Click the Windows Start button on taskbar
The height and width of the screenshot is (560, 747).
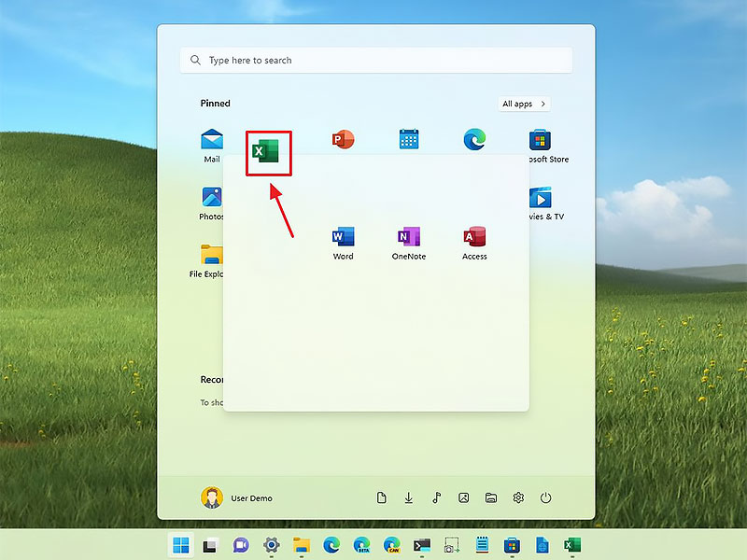(180, 545)
